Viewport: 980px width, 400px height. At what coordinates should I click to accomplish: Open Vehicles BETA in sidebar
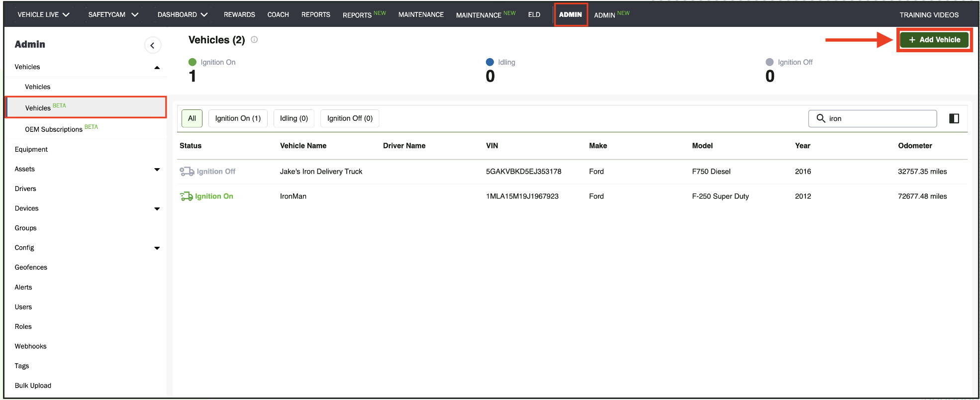(x=86, y=107)
